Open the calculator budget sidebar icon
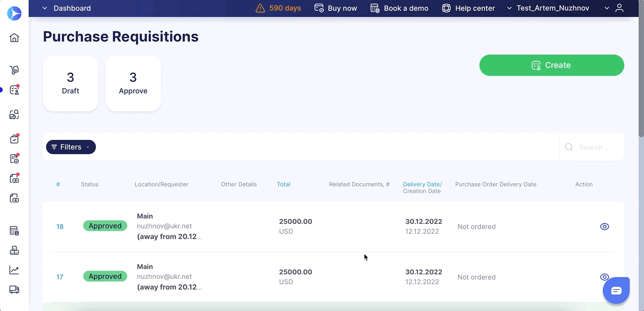This screenshot has height=311, width=644. click(14, 231)
